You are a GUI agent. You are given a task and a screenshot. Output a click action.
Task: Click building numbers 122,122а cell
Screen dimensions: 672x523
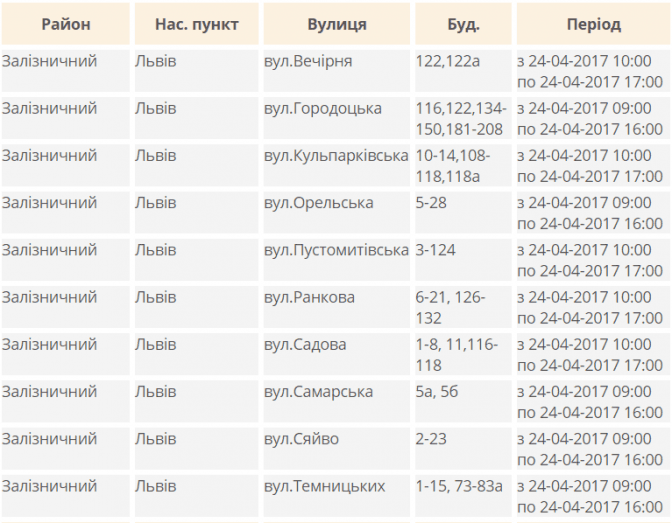coord(448,62)
